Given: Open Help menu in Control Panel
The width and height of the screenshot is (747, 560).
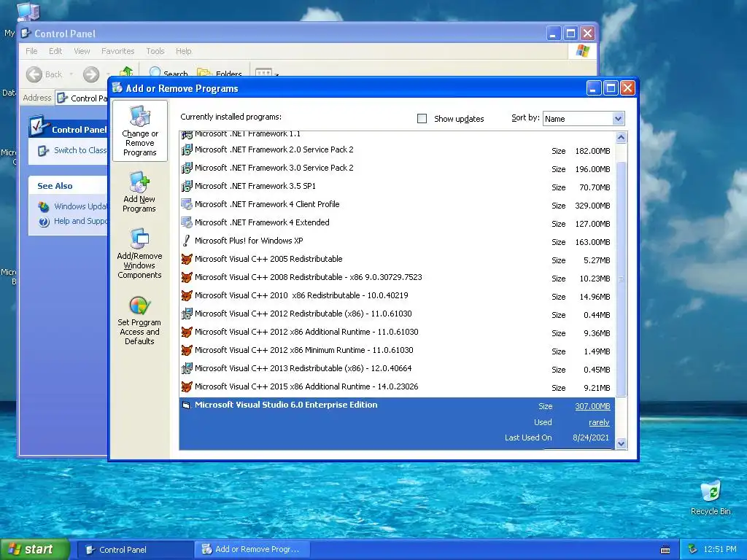Looking at the screenshot, I should pyautogui.click(x=183, y=51).
